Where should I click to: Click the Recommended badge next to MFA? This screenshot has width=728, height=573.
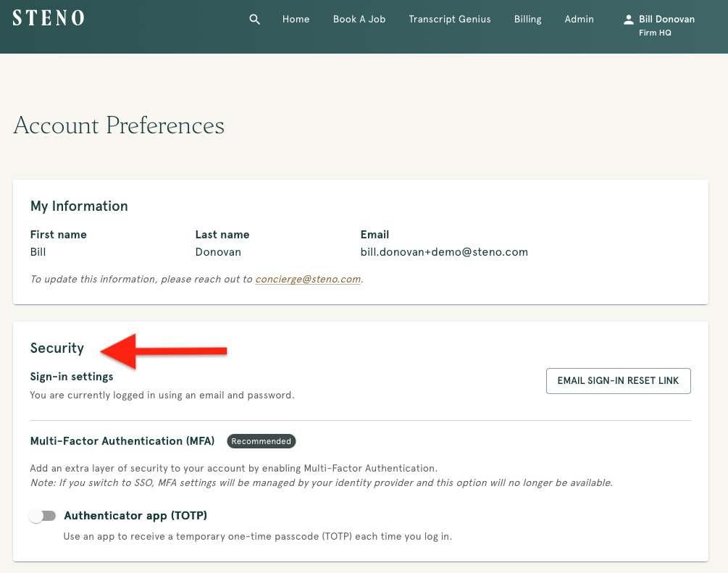pos(261,441)
